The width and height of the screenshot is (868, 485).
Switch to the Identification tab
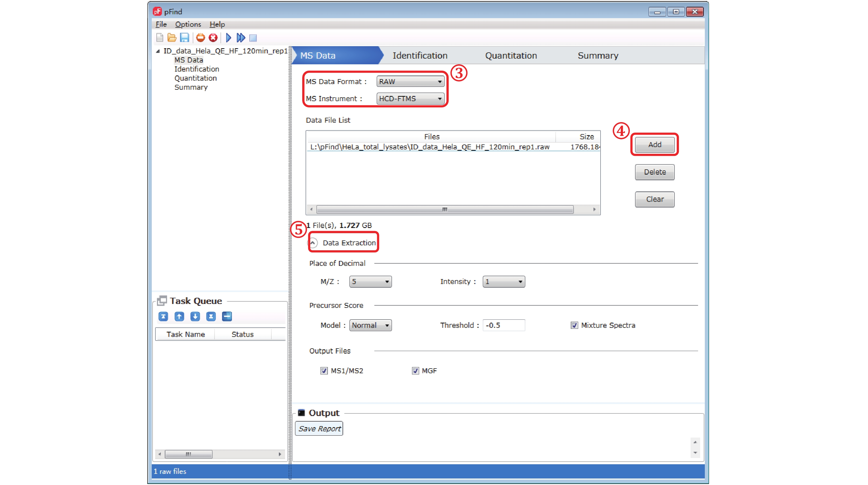(419, 56)
